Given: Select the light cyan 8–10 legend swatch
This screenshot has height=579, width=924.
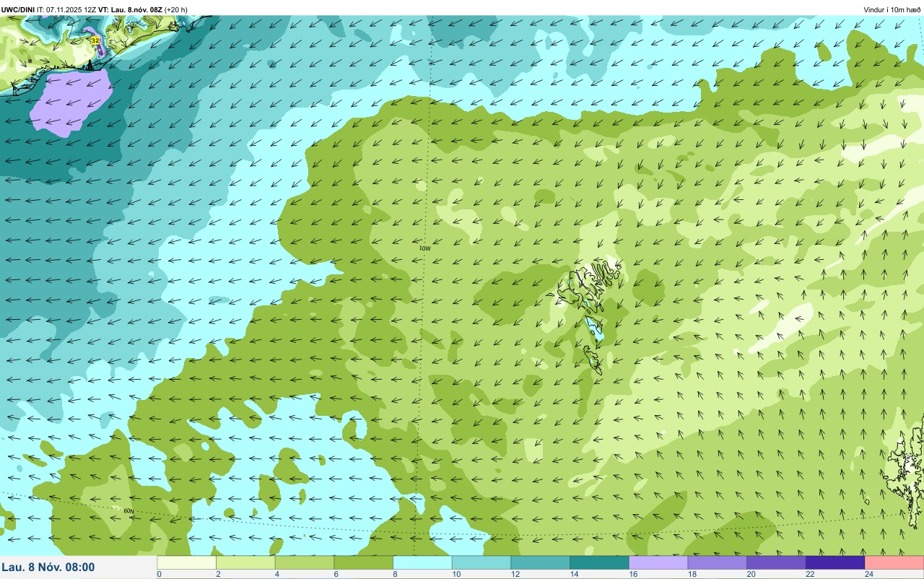Looking at the screenshot, I should point(423,562).
